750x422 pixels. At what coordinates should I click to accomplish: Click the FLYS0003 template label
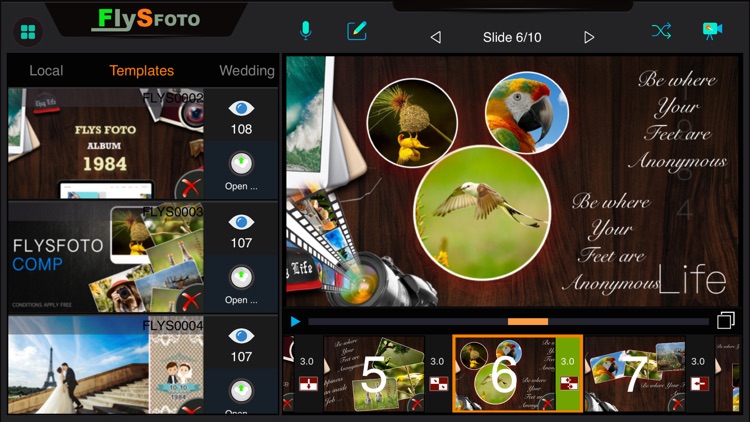click(x=173, y=211)
